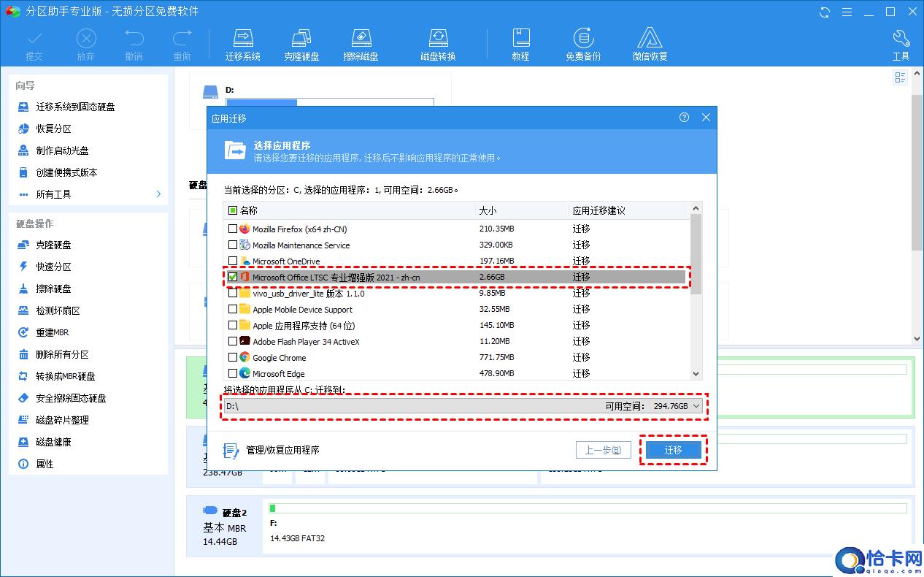
Task: Check Mozilla Firefox (x64 zh-CN) checkbox
Action: (x=233, y=229)
